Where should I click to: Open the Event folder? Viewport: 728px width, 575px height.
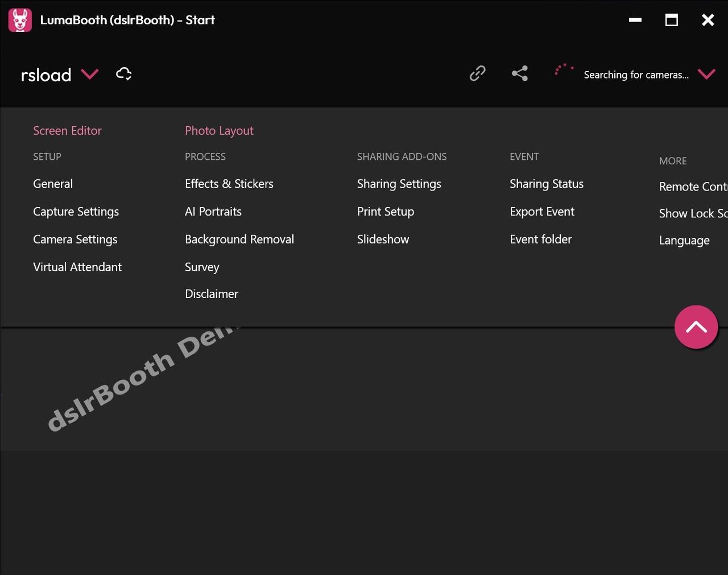pos(541,239)
